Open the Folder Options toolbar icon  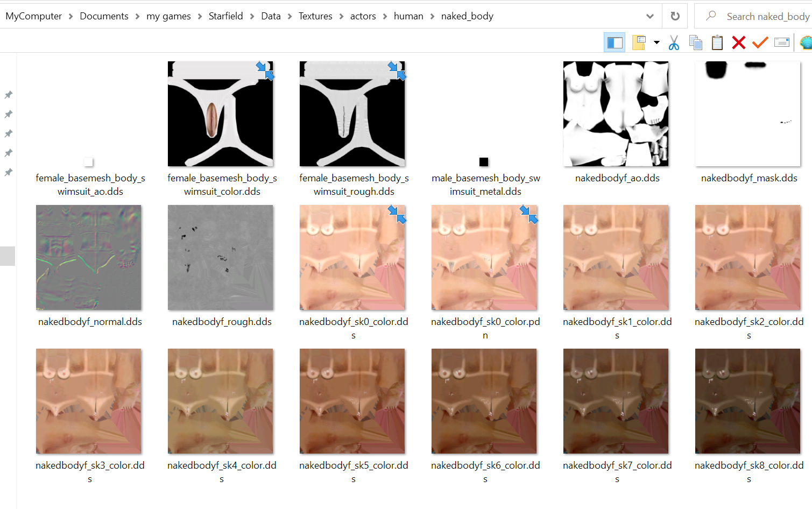tap(639, 43)
